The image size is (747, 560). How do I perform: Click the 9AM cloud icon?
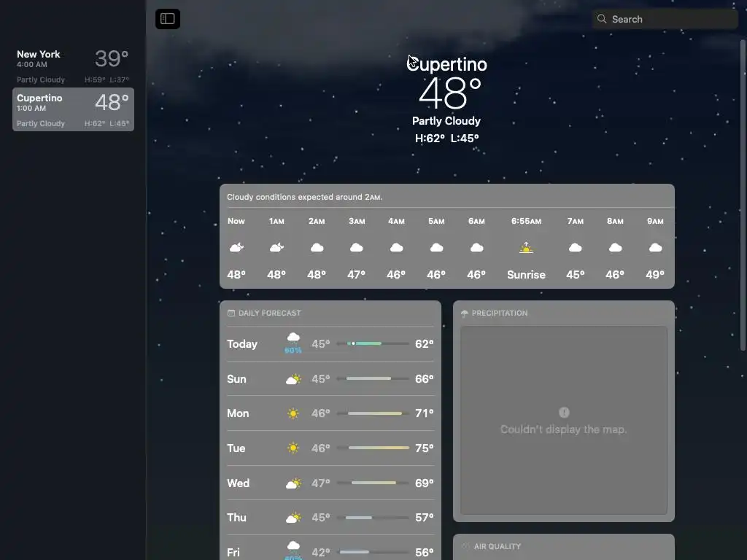click(x=656, y=248)
